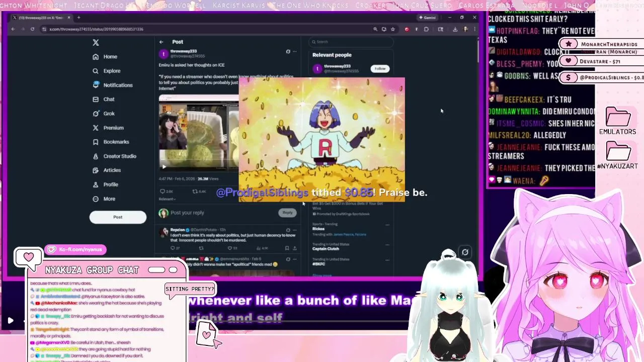Click the Bookmarks sidebar icon

coord(96,142)
